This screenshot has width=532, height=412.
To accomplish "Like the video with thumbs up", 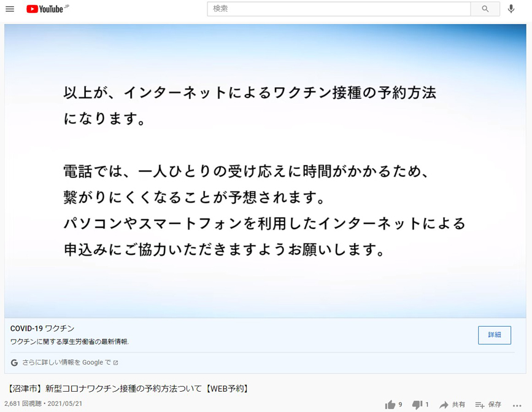I will pyautogui.click(x=390, y=405).
